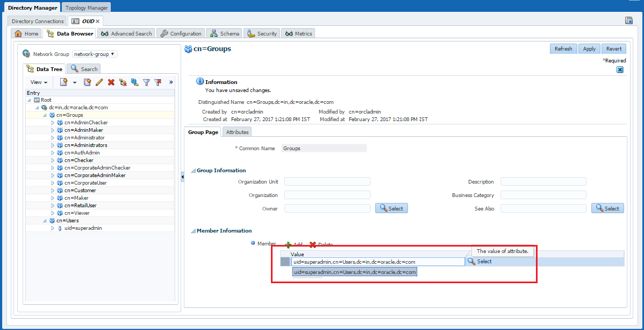Open the View menu in tree toolbar
Viewport: 644px width, 330px height.
point(39,82)
